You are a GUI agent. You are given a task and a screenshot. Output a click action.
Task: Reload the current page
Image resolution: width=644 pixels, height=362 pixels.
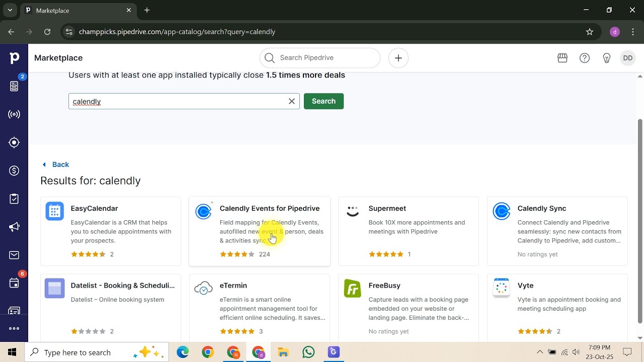47,32
